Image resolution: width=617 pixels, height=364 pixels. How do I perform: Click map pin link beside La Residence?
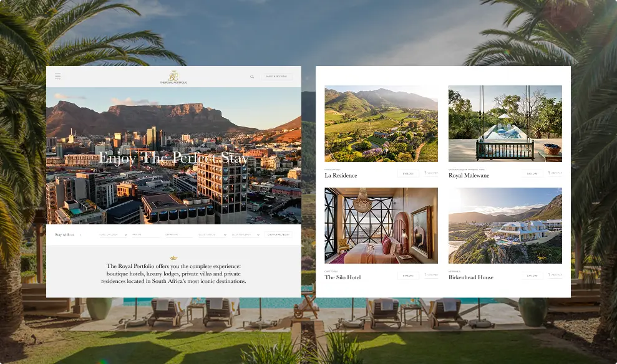pyautogui.click(x=431, y=173)
